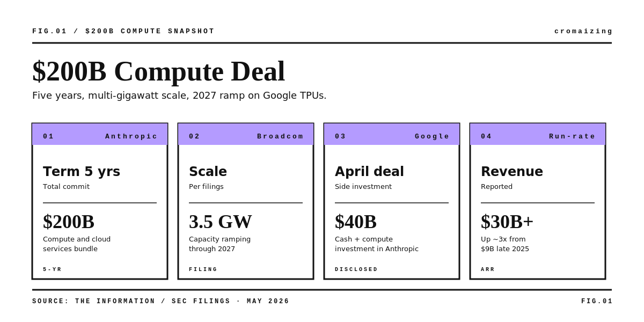
Task: Click the DISCLOSED tag
Action: [356, 269]
